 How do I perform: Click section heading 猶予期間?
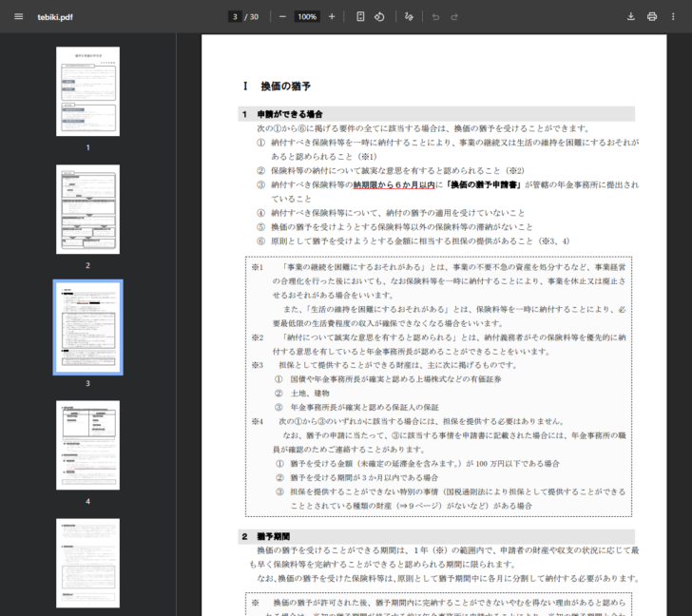273,536
